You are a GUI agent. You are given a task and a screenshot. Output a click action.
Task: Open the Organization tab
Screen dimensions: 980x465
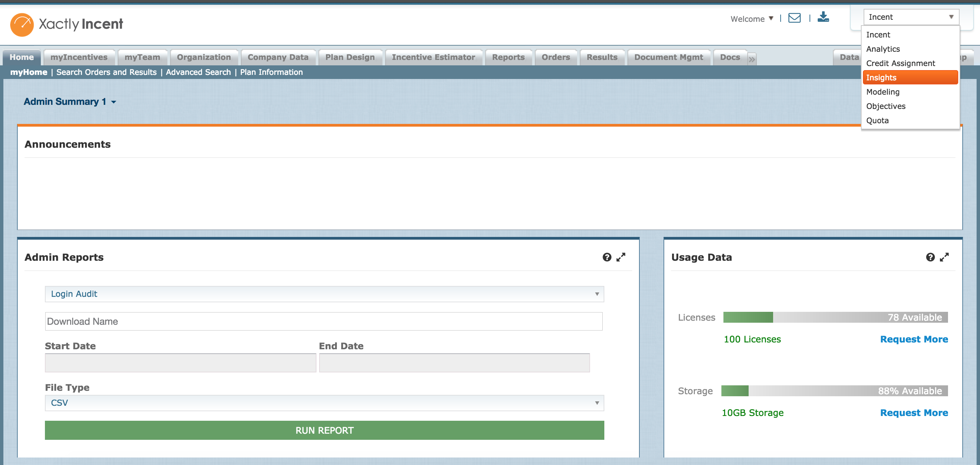point(204,57)
